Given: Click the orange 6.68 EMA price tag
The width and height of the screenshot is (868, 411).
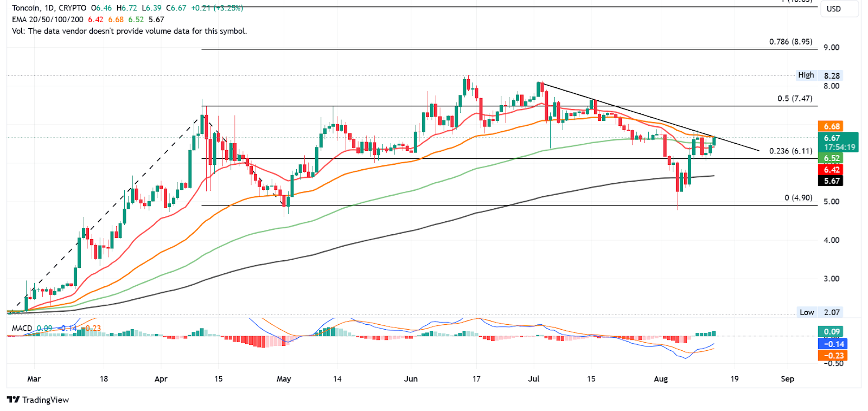Looking at the screenshot, I should coord(832,126).
